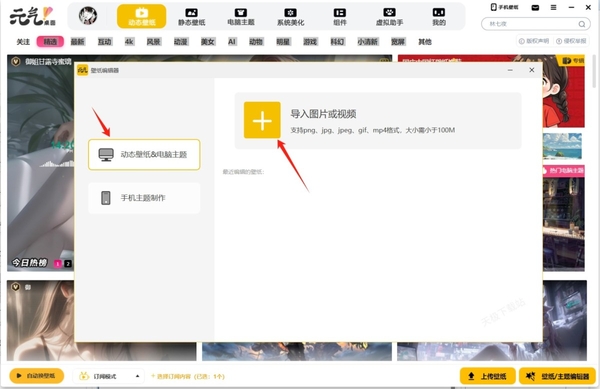Screen dimensions: 600x389
Task: Select the 明星 category
Action: point(283,42)
